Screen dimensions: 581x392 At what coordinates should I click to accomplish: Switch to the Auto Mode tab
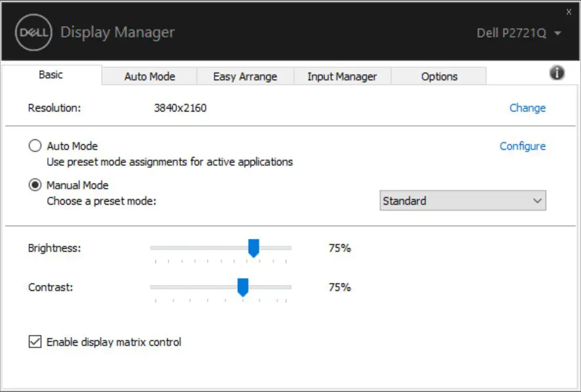tap(150, 76)
